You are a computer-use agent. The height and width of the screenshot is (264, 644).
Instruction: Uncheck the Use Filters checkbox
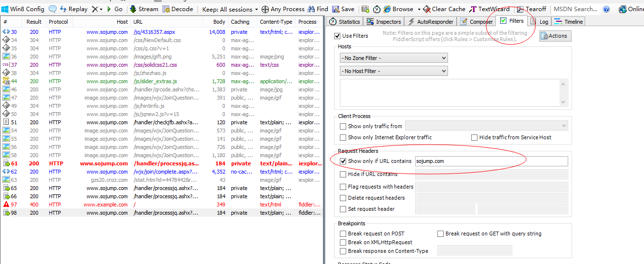tap(337, 36)
